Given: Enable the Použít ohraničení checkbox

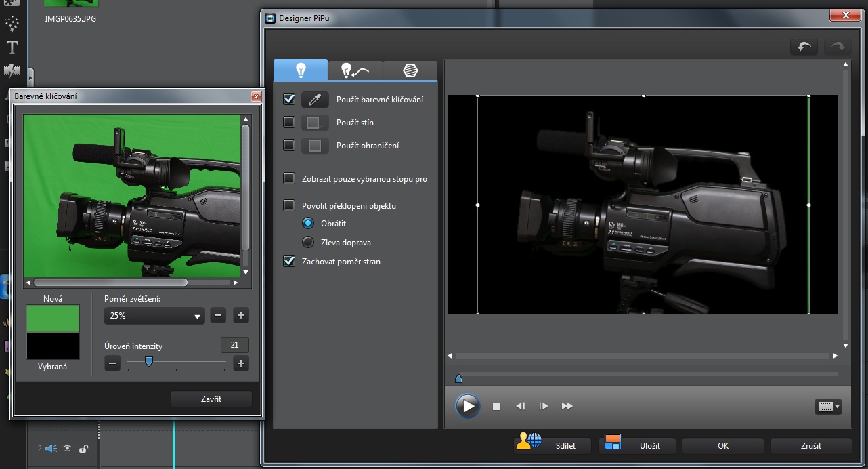Looking at the screenshot, I should pyautogui.click(x=289, y=145).
